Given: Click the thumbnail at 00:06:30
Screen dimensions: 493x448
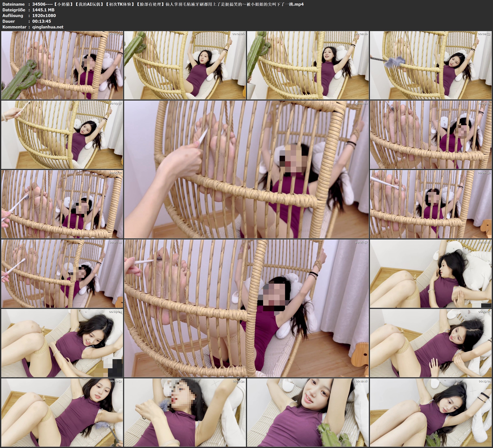Looking at the screenshot, I should [431, 204].
